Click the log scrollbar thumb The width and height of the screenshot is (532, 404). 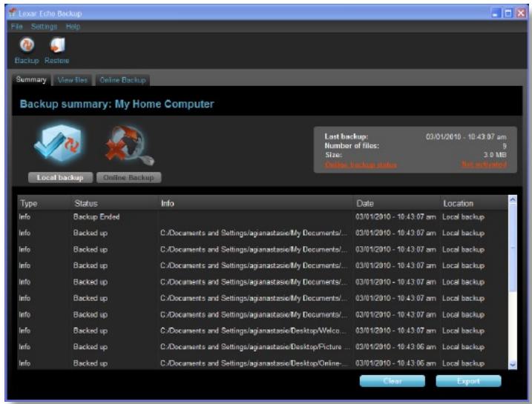pyautogui.click(x=513, y=248)
